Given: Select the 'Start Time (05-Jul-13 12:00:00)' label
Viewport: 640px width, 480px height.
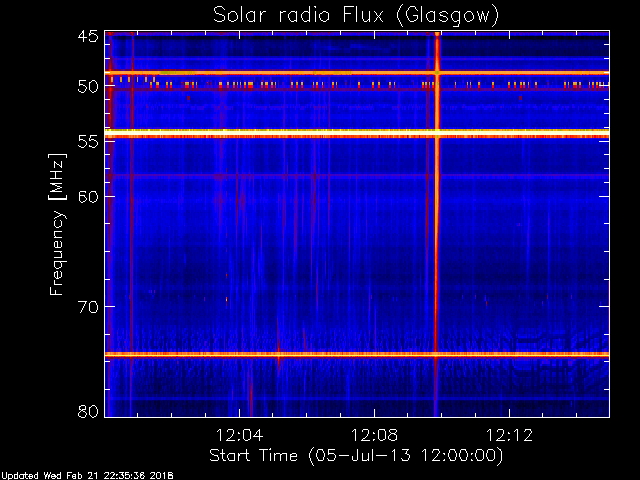Looking at the screenshot, I should coord(356,456).
